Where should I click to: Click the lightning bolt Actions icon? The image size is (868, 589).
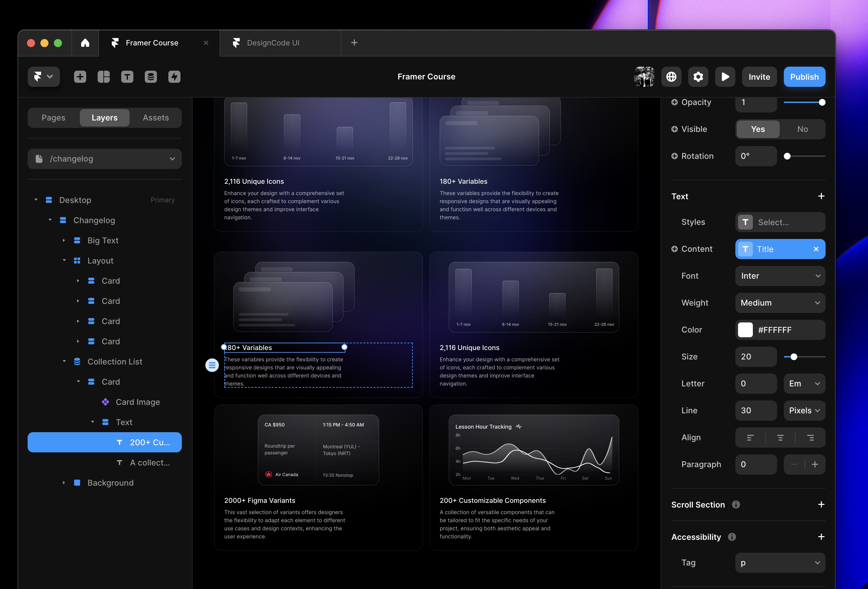(x=174, y=76)
